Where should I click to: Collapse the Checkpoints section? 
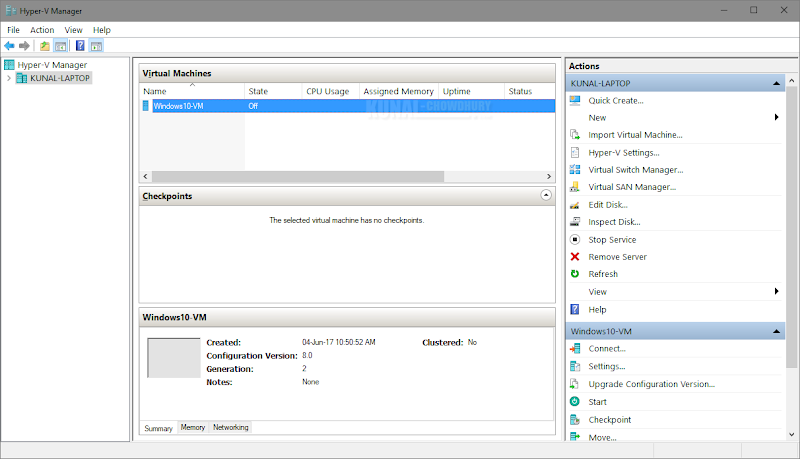click(x=546, y=195)
